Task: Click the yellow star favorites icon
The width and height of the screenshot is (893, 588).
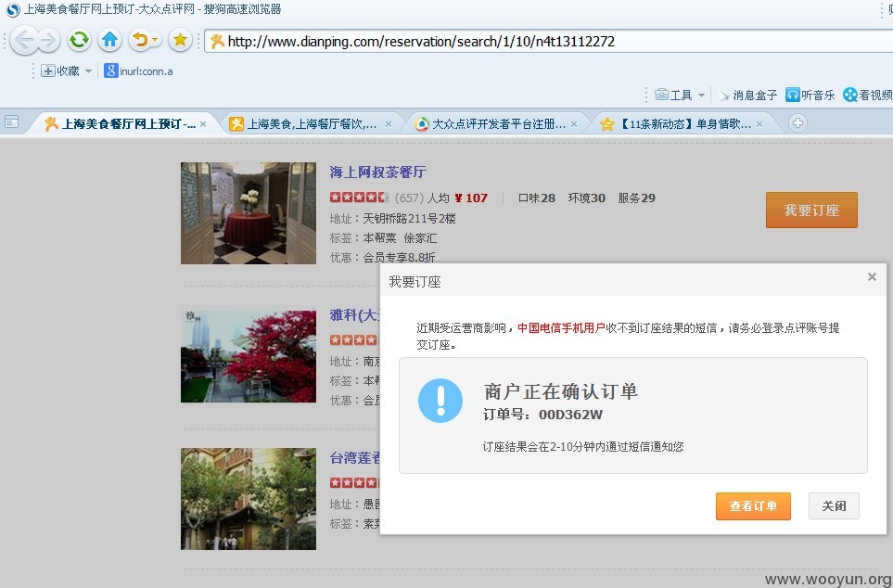Action: click(180, 40)
